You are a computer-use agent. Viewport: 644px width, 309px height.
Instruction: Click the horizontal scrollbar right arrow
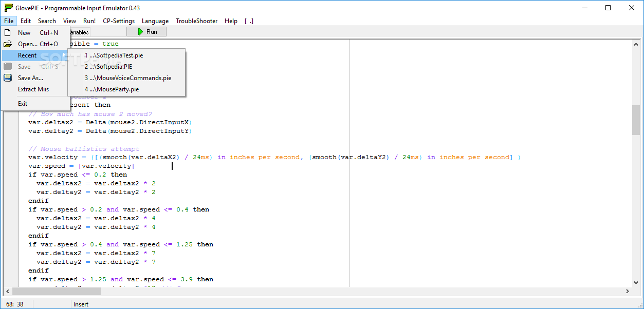pyautogui.click(x=627, y=291)
